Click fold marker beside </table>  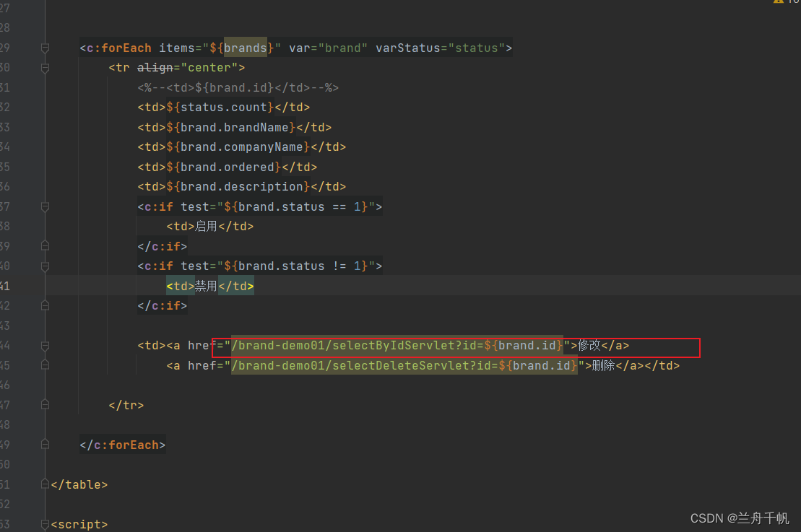click(x=45, y=484)
